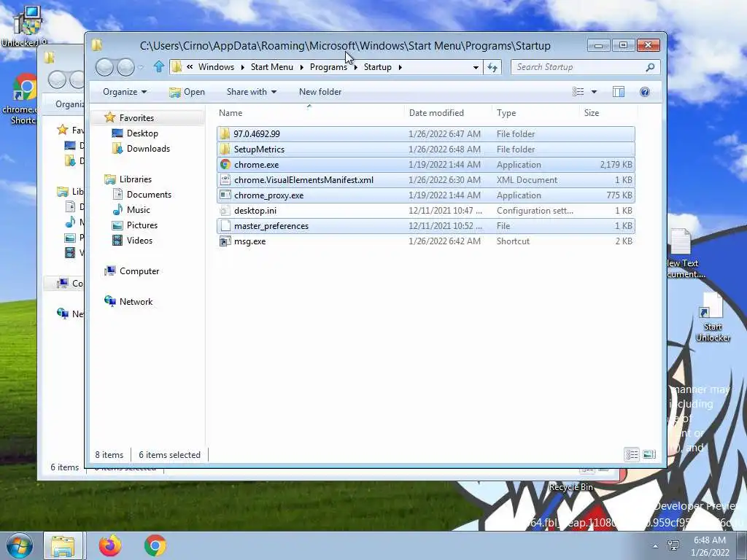The image size is (747, 560).
Task: Click the blue Up folder arrow
Action: [158, 66]
